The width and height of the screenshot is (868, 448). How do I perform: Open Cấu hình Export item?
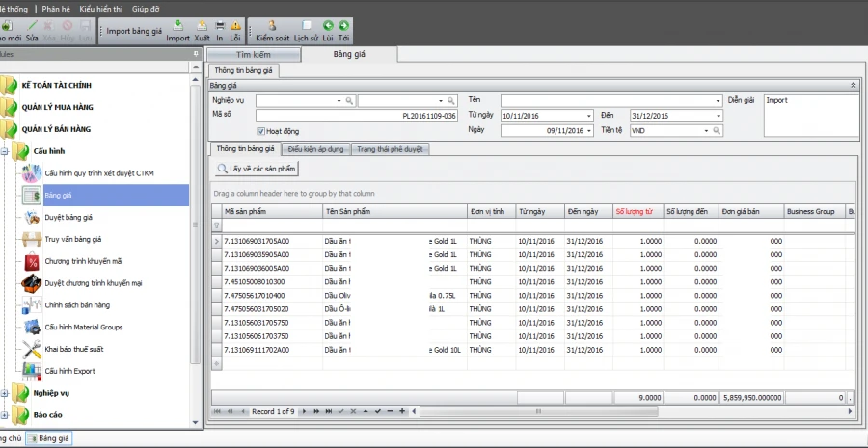click(69, 371)
